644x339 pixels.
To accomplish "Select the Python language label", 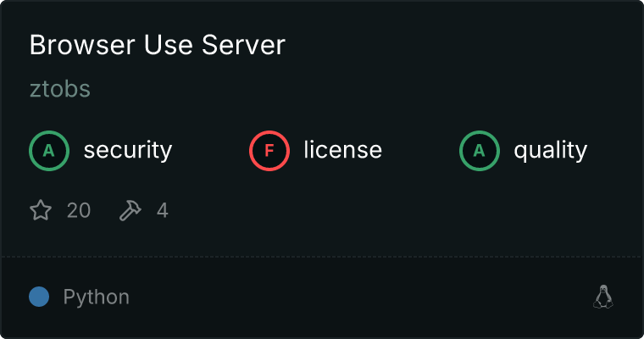I will pos(96,297).
